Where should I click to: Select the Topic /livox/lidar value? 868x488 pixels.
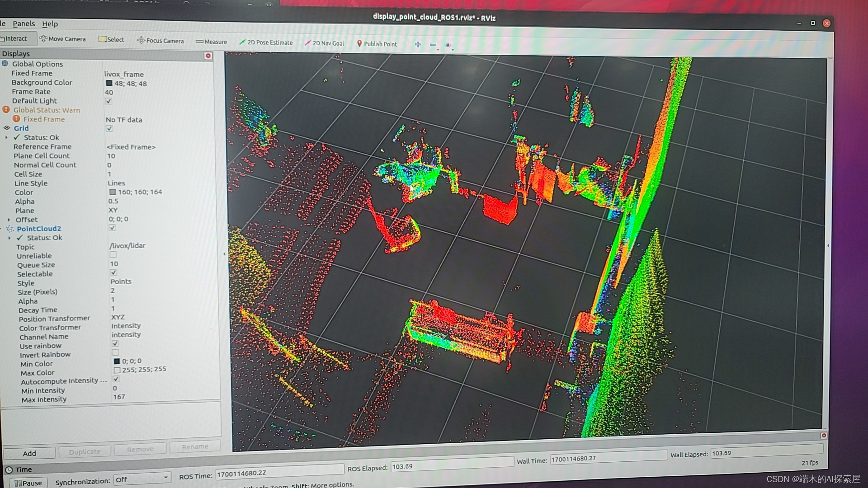pos(127,245)
